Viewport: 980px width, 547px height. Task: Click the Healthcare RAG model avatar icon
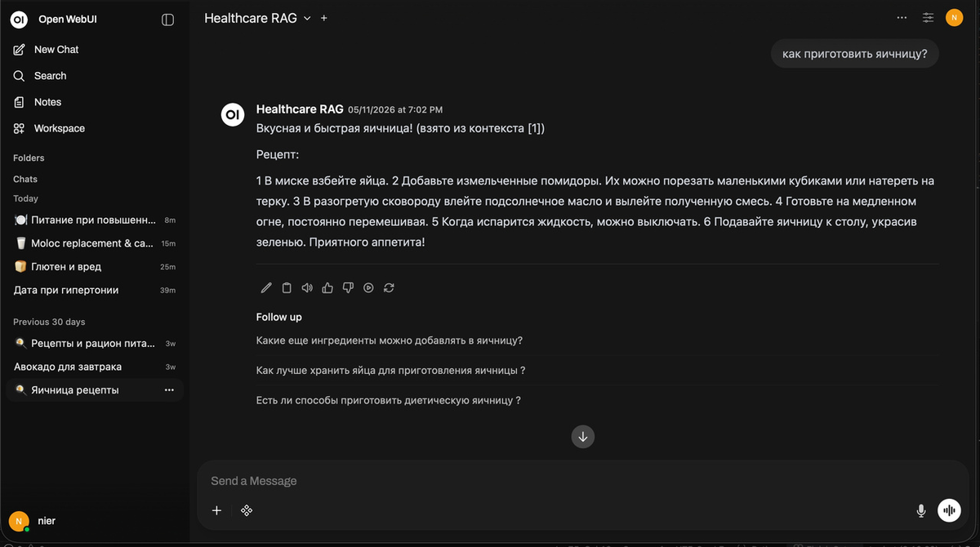[233, 114]
